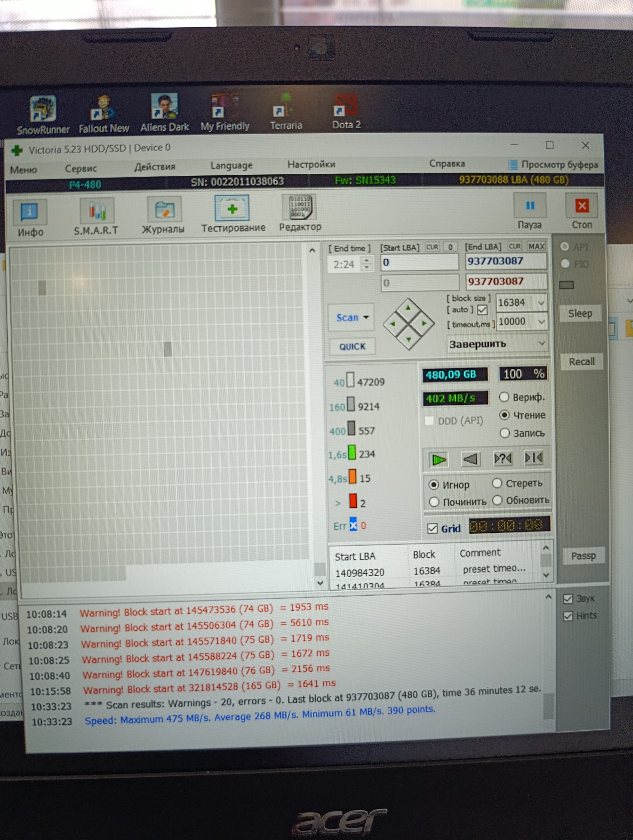Open the Сервис menu
Image resolution: width=633 pixels, height=840 pixels.
click(x=81, y=168)
